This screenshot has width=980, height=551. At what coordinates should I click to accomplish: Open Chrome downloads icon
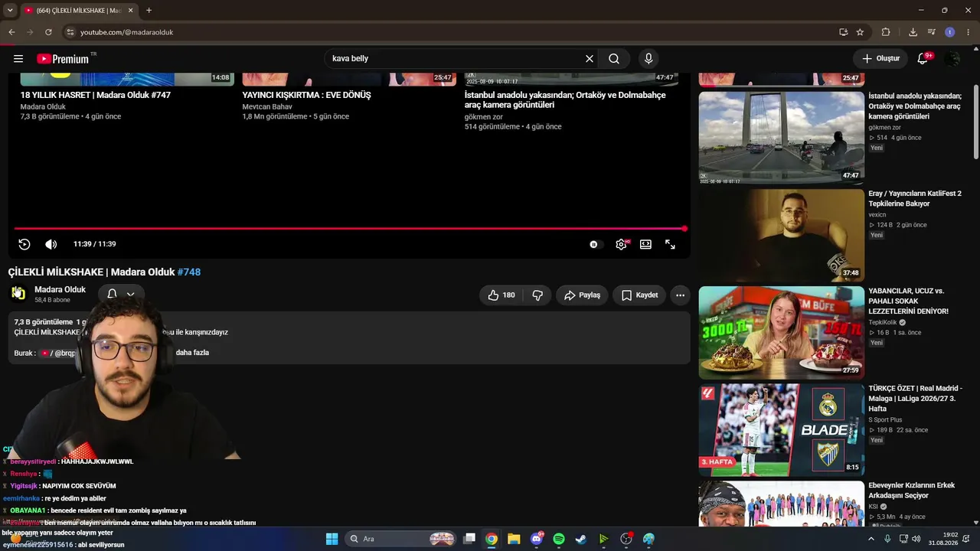tap(913, 32)
